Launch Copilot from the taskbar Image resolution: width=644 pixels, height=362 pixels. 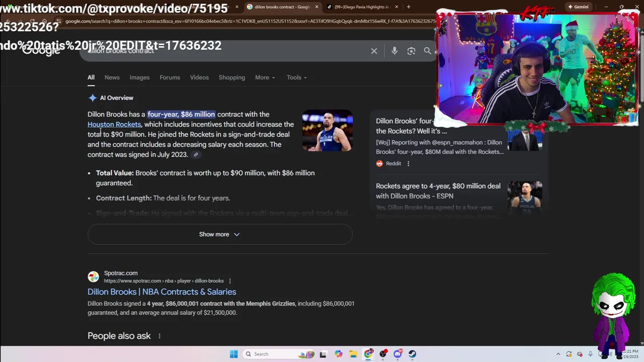click(338, 354)
